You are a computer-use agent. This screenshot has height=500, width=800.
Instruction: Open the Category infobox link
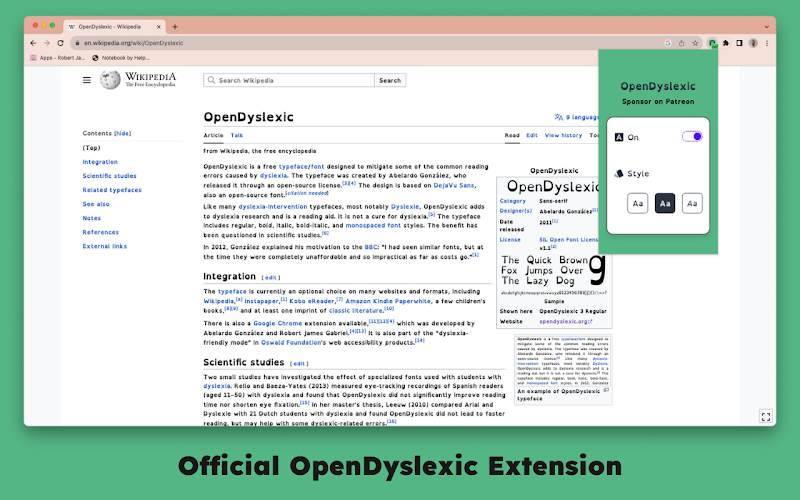[513, 201]
